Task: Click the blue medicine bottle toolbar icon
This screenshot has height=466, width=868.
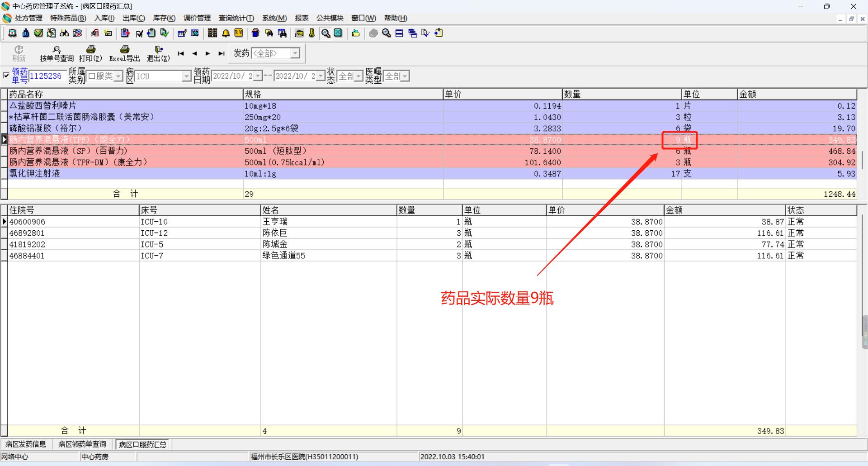Action: [26, 33]
